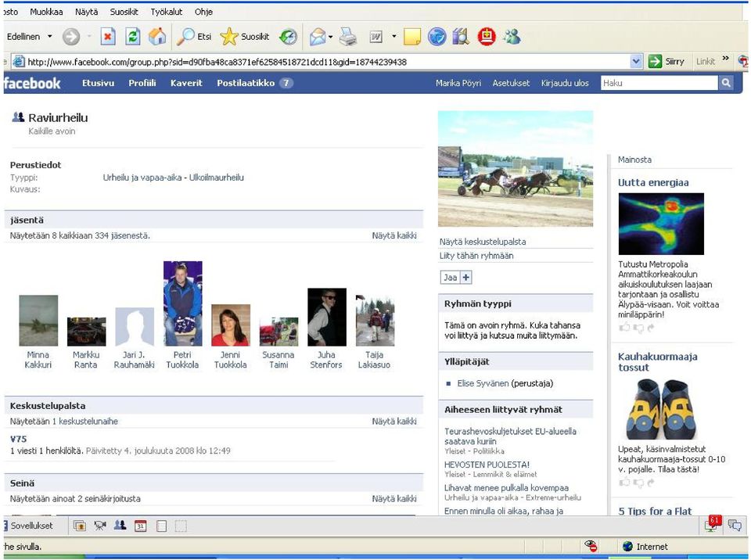Viewport: 751px width, 560px height.
Task: Click the browser address bar URL field
Action: 328,62
